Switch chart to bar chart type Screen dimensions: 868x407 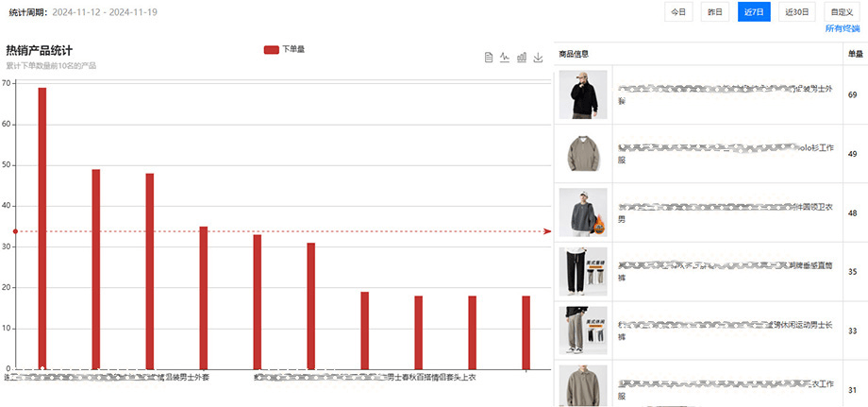(522, 58)
